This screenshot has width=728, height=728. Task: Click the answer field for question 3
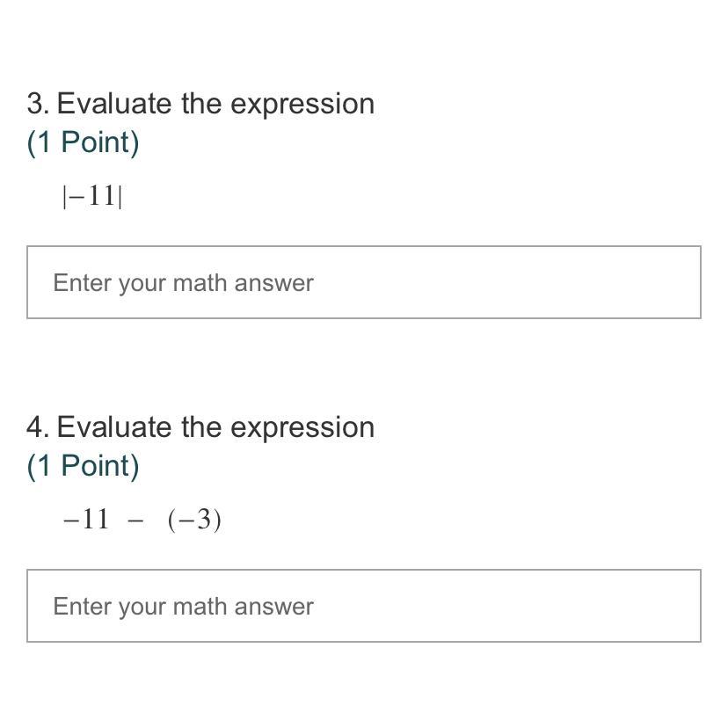pos(364,282)
